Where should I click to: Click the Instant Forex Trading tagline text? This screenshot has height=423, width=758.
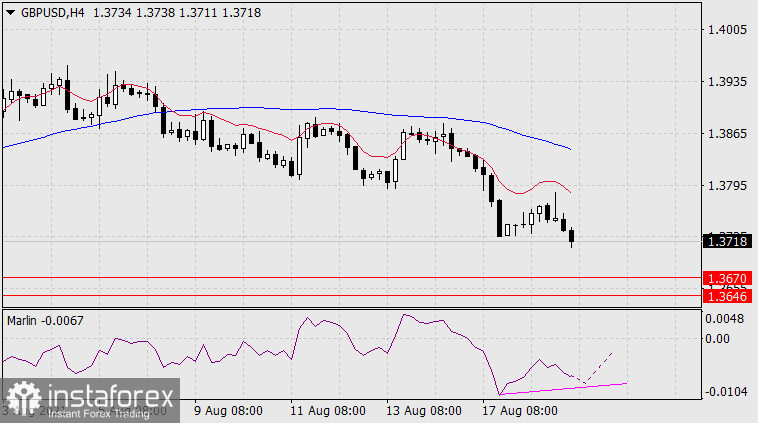(x=98, y=412)
